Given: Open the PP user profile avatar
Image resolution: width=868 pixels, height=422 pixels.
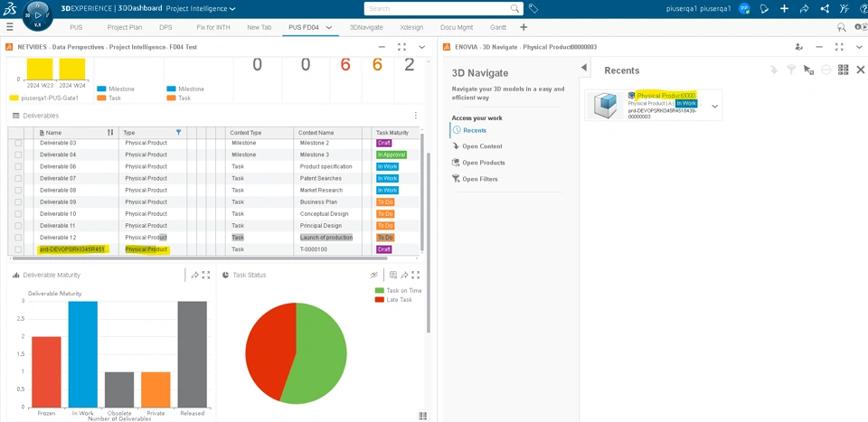Looking at the screenshot, I should pyautogui.click(x=744, y=8).
